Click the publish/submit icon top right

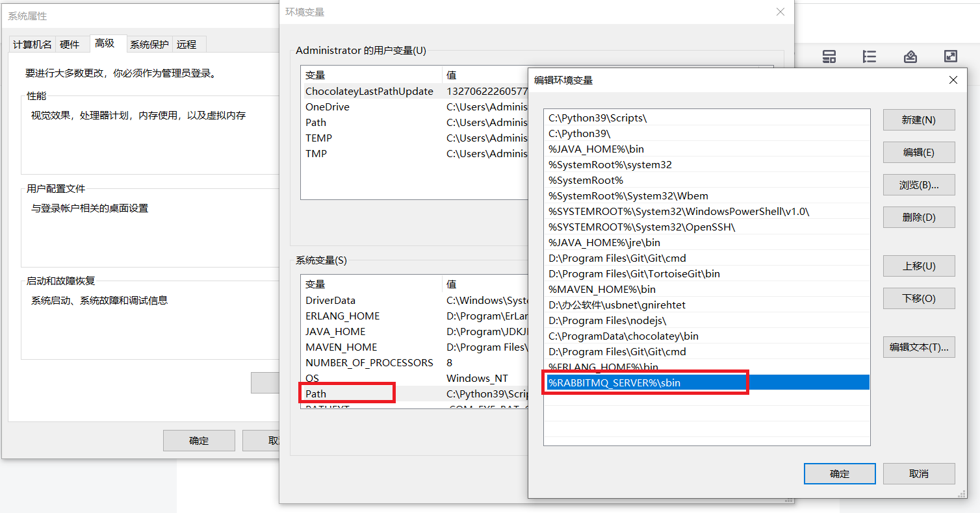coord(910,56)
